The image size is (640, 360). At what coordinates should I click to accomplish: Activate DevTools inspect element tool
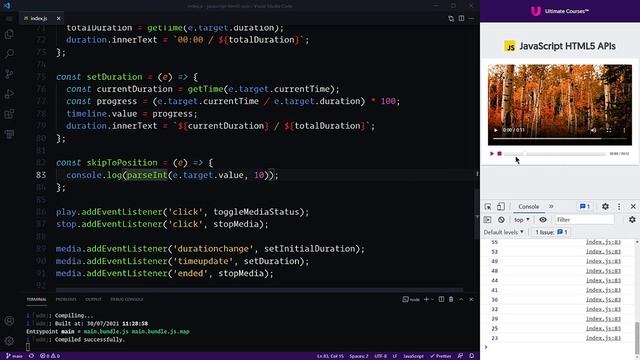(x=488, y=207)
